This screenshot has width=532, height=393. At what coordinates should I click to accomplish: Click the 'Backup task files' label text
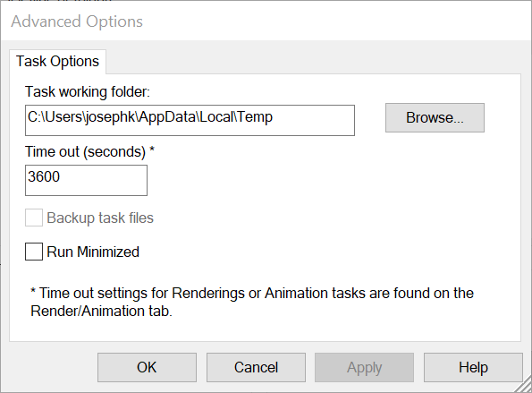pos(100,218)
